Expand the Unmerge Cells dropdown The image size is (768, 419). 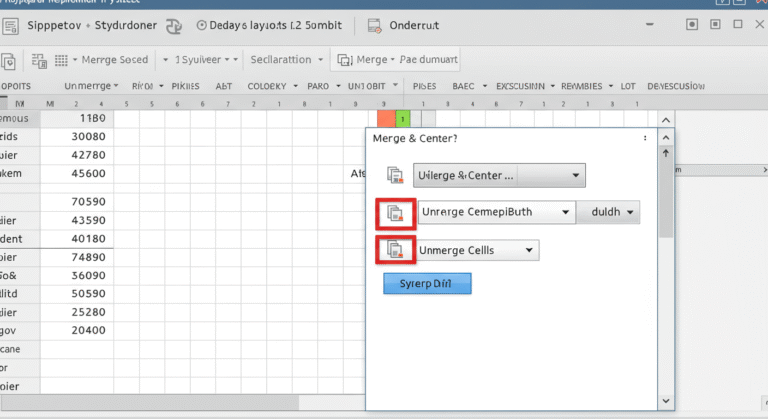529,250
